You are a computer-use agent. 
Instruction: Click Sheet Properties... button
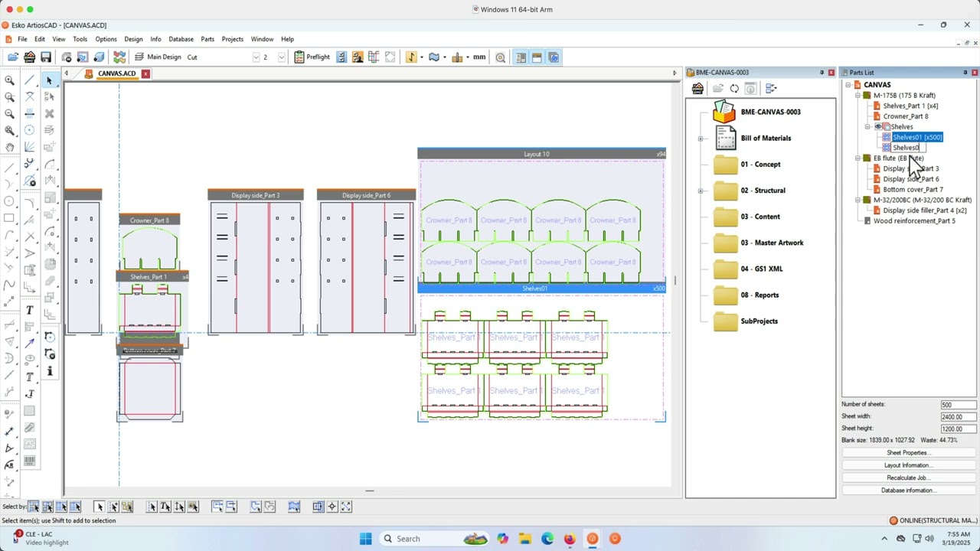(x=907, y=453)
